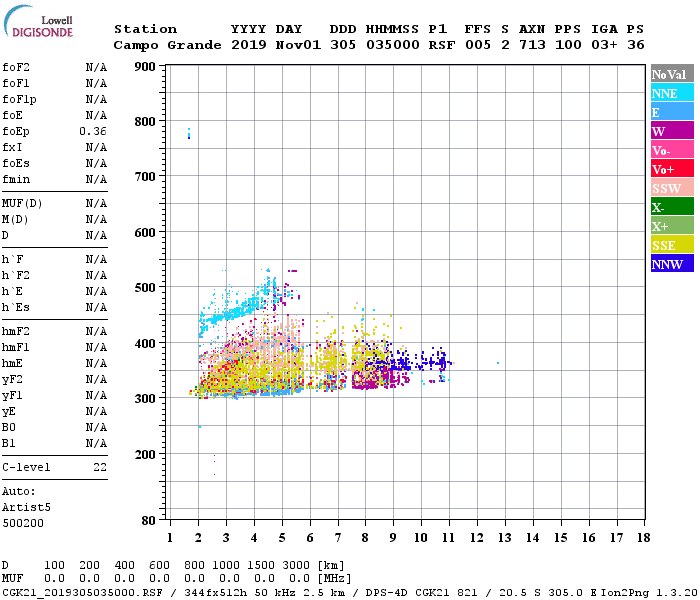The height and width of the screenshot is (600, 700).
Task: Click the AXN value 713
Action: (532, 45)
